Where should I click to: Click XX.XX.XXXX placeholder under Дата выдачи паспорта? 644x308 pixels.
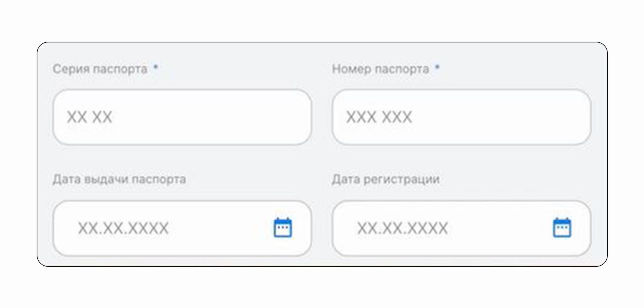(x=123, y=229)
